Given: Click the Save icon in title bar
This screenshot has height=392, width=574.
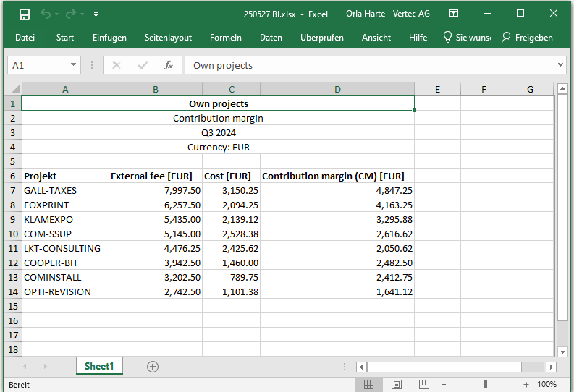Looking at the screenshot, I should [24, 14].
